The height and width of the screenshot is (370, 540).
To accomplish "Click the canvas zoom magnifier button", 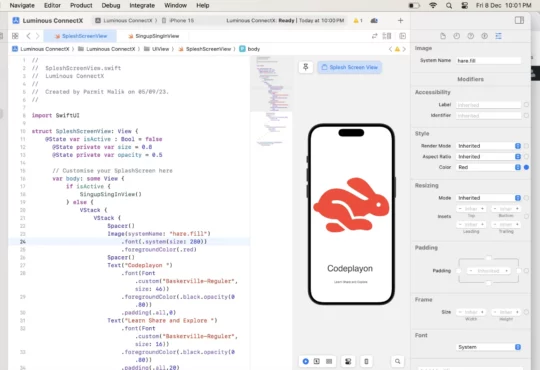I will click(397, 361).
